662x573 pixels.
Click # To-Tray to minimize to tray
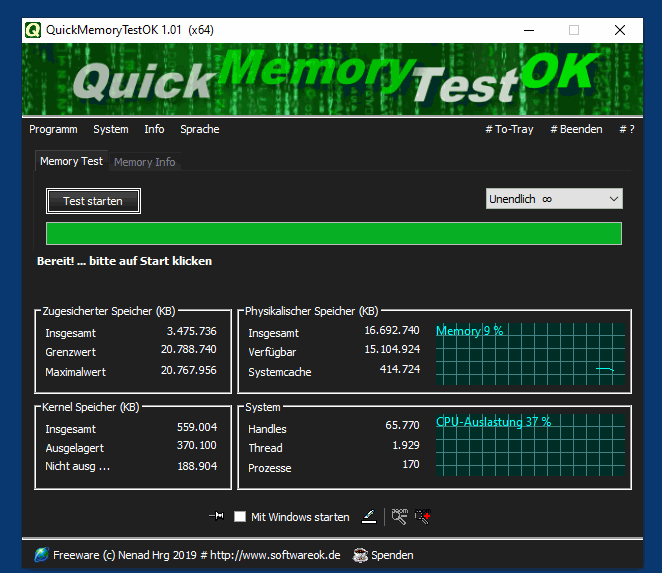[x=509, y=129]
